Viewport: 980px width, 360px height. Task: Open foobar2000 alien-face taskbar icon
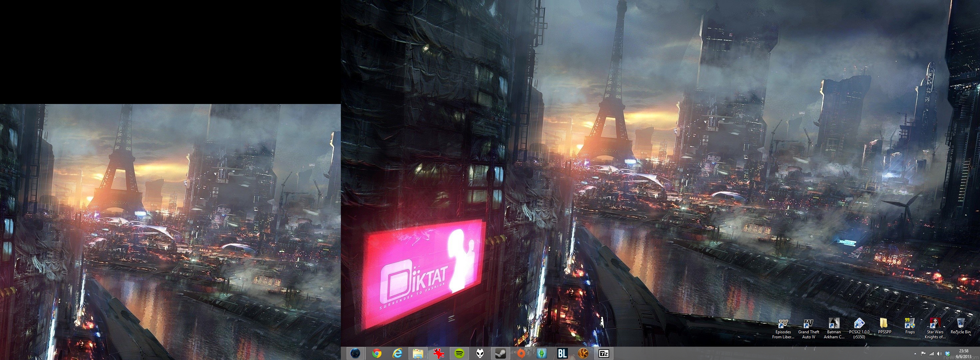pos(480,354)
